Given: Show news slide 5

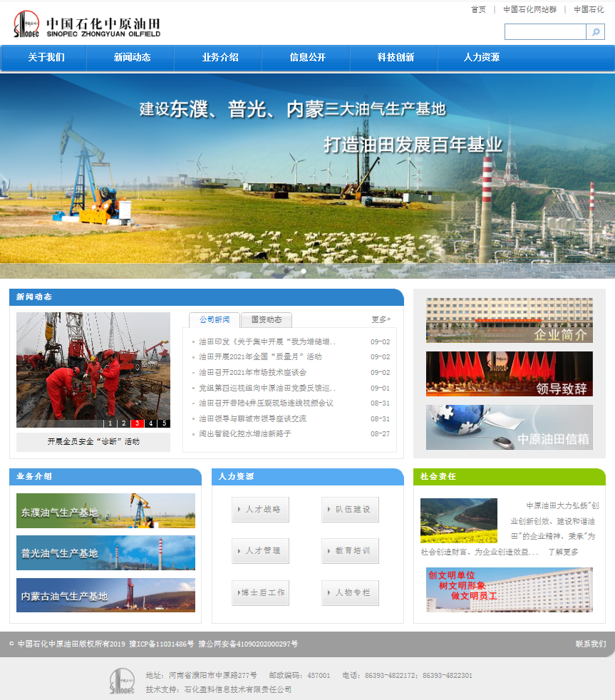Looking at the screenshot, I should tap(164, 423).
